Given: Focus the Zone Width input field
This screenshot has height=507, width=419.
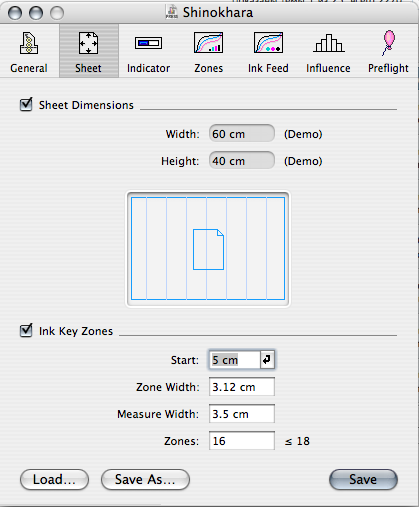Looking at the screenshot, I should pos(242,387).
